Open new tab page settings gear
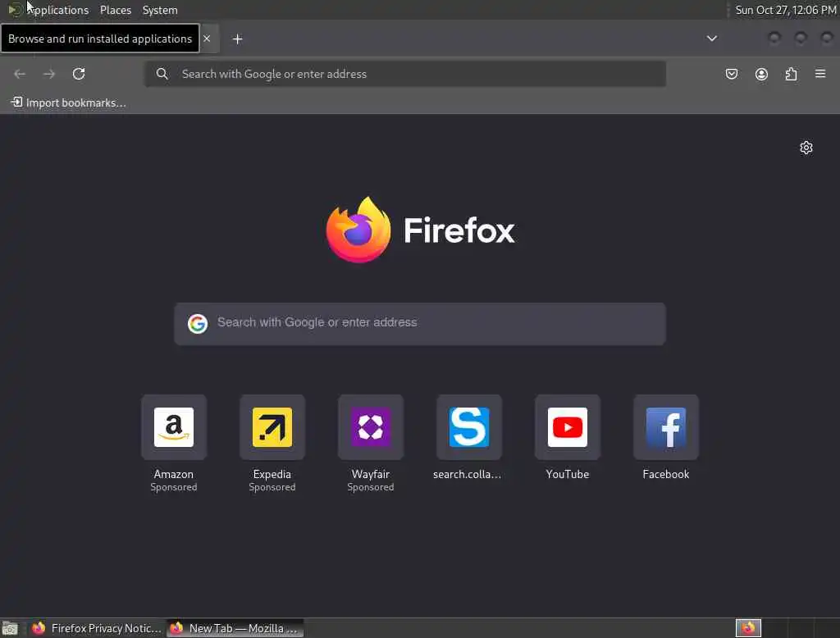 806,148
